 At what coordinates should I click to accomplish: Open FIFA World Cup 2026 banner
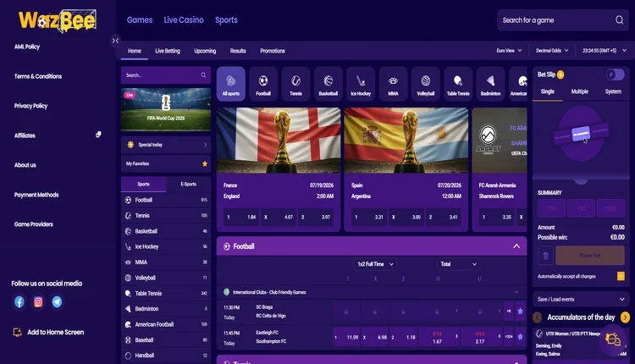pos(166,109)
